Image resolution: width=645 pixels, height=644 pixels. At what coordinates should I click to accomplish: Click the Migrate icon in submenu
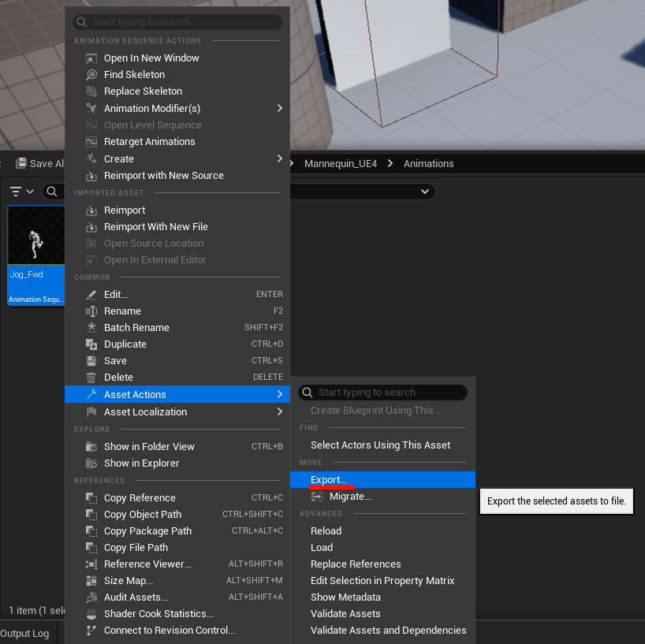(317, 497)
